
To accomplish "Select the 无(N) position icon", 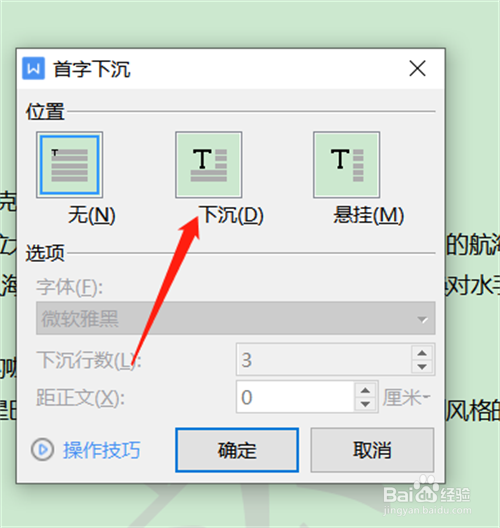I will tap(69, 165).
